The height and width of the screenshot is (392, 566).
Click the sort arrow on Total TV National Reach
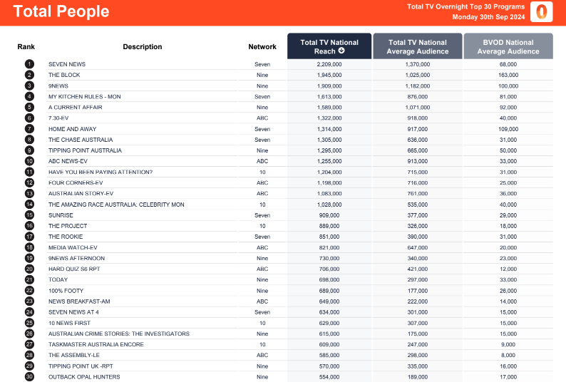[x=341, y=51]
